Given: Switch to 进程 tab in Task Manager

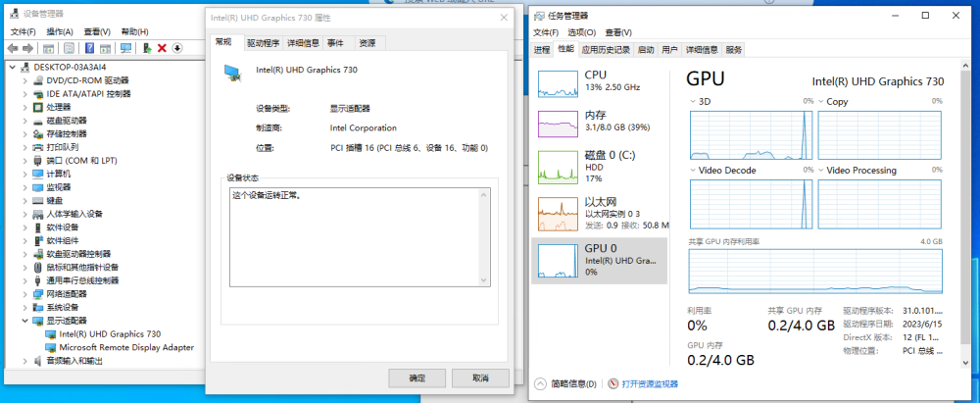Looking at the screenshot, I should 542,50.
